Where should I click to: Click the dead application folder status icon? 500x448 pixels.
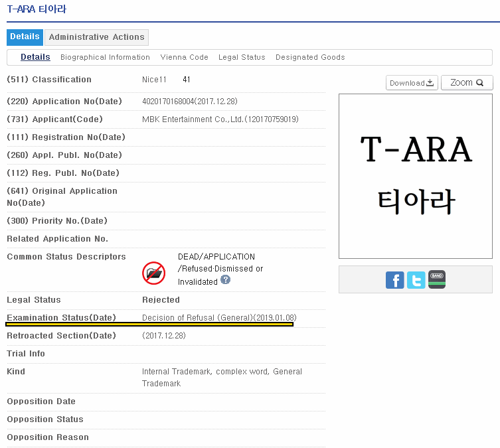click(153, 273)
